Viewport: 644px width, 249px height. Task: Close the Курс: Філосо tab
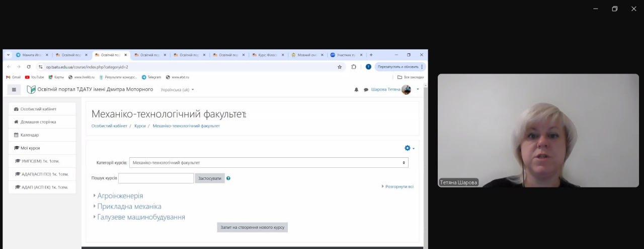tap(283, 55)
